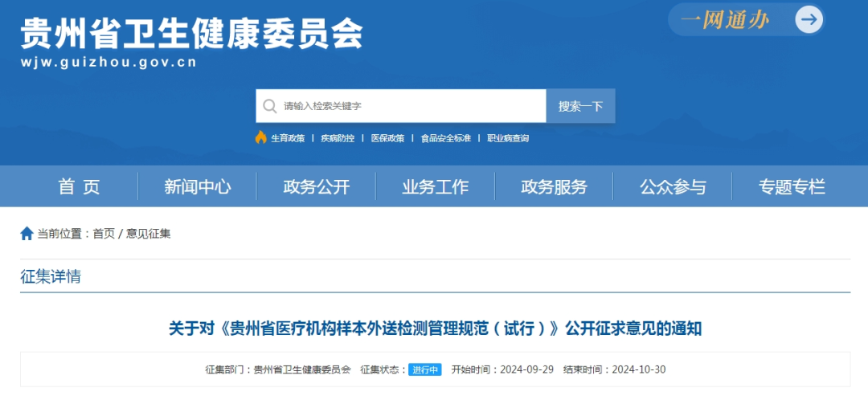This screenshot has width=868, height=400.
Task: Click the arrow icon beside 一网通办
Action: [x=809, y=19]
